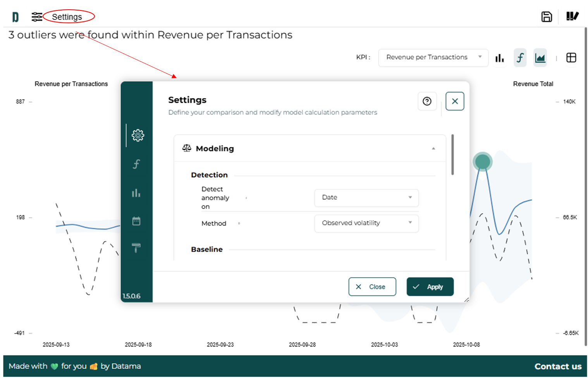This screenshot has width=588, height=378.
Task: Toggle the function curve icon
Action: [x=520, y=58]
